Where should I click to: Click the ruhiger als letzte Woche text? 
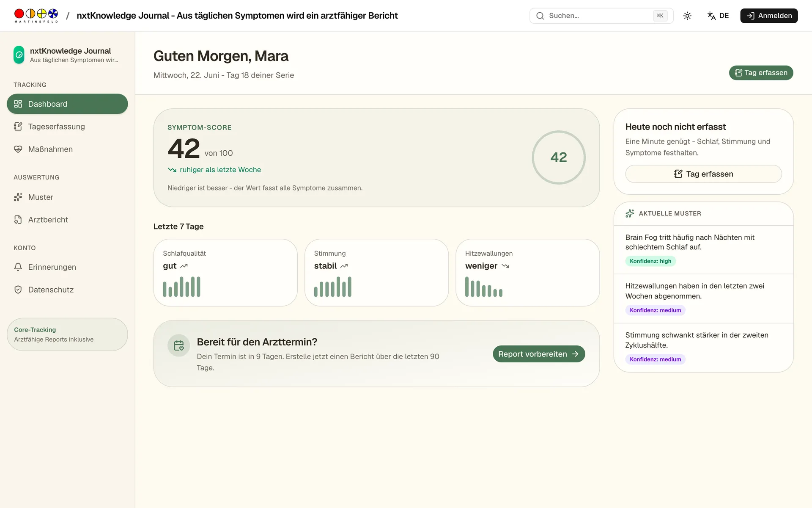(x=220, y=170)
